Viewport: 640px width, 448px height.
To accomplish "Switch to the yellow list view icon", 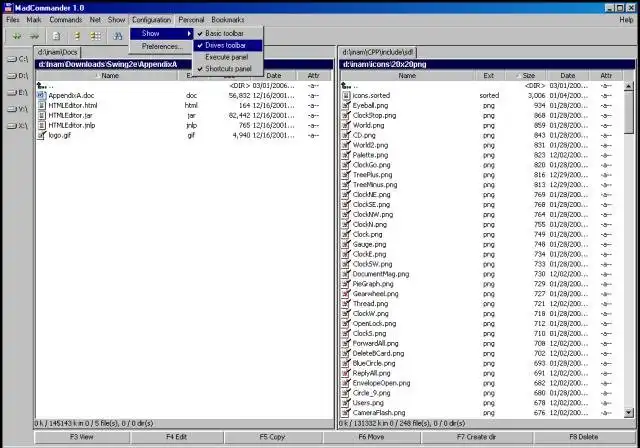I will pyautogui.click(x=76, y=36).
